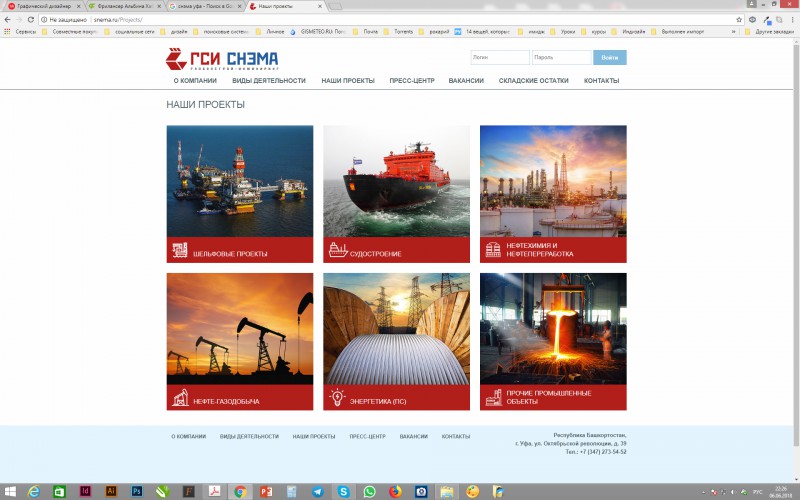800x500 pixels.
Task: Open the GISMETEO.RU bookmark
Action: click(318, 32)
